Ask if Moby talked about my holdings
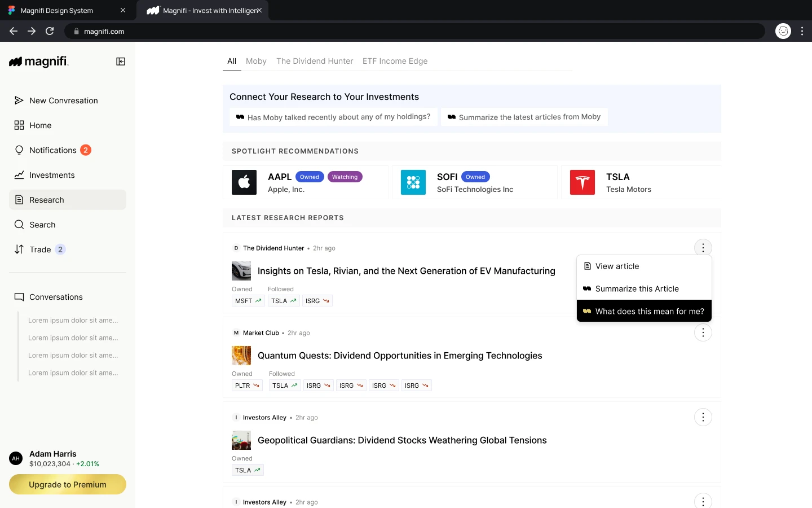812x508 pixels. point(333,117)
